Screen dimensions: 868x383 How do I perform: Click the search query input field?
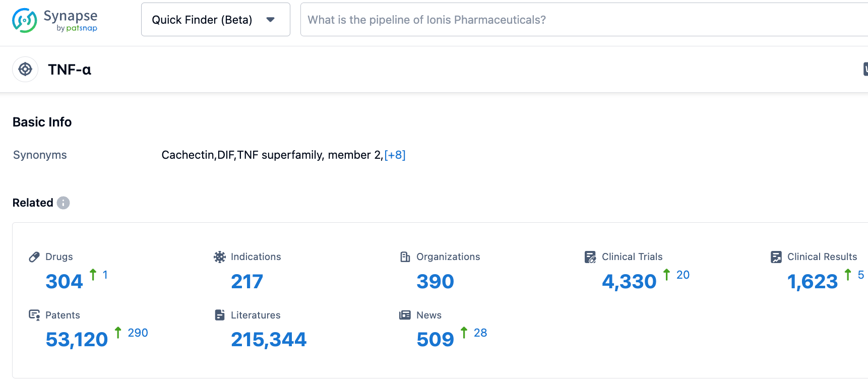point(580,20)
